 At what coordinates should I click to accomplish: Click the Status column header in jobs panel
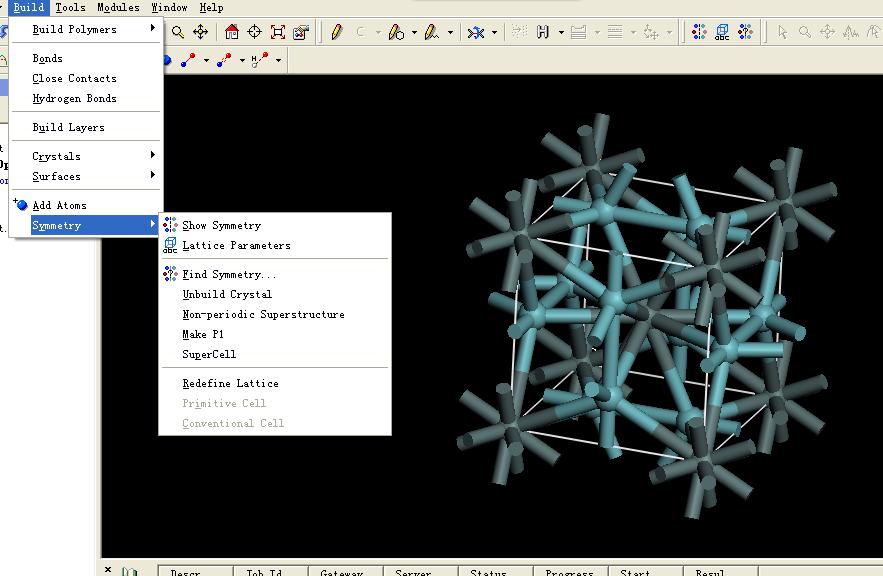[x=489, y=572]
